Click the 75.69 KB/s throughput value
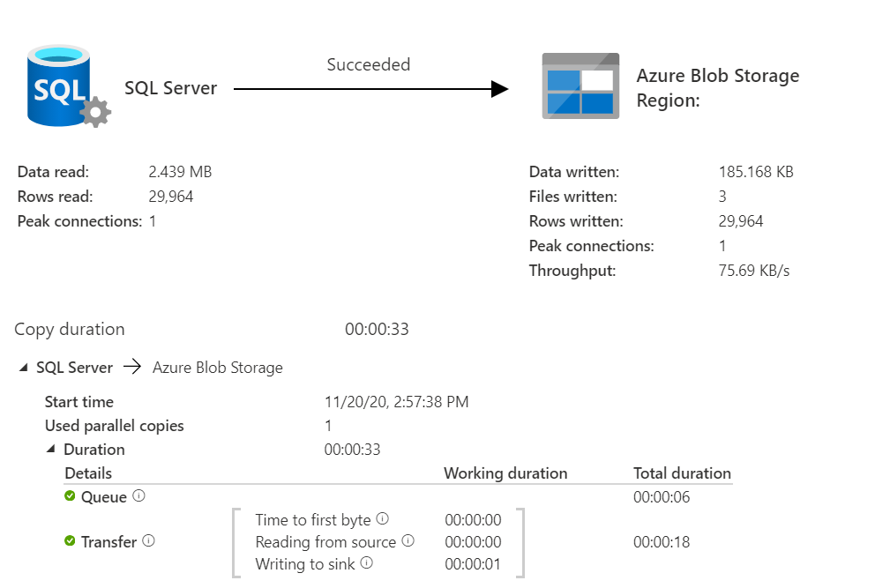The height and width of the screenshot is (588, 890). 754,271
